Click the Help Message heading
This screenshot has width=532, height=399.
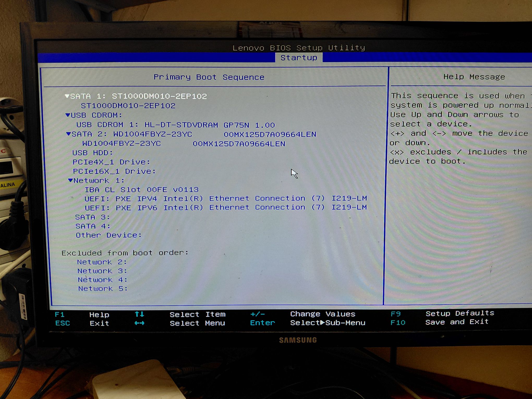pyautogui.click(x=474, y=77)
